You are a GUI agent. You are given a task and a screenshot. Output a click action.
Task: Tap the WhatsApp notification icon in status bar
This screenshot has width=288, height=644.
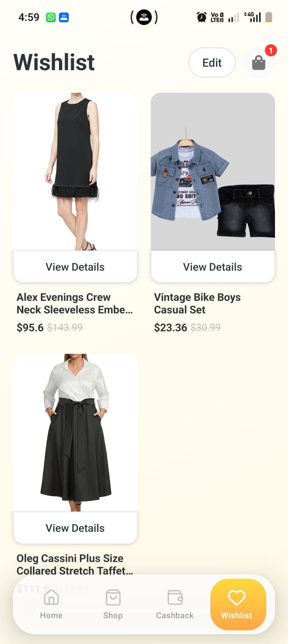(x=51, y=18)
